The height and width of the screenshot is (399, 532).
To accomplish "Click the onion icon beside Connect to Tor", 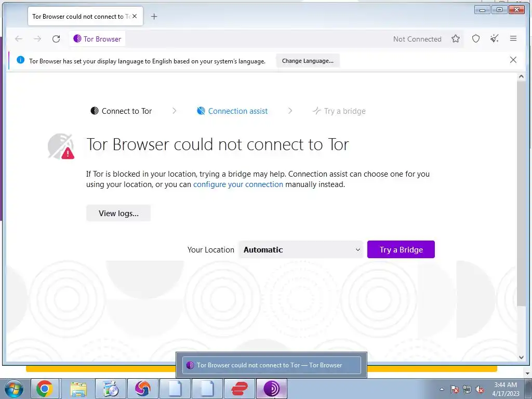I will pyautogui.click(x=95, y=111).
